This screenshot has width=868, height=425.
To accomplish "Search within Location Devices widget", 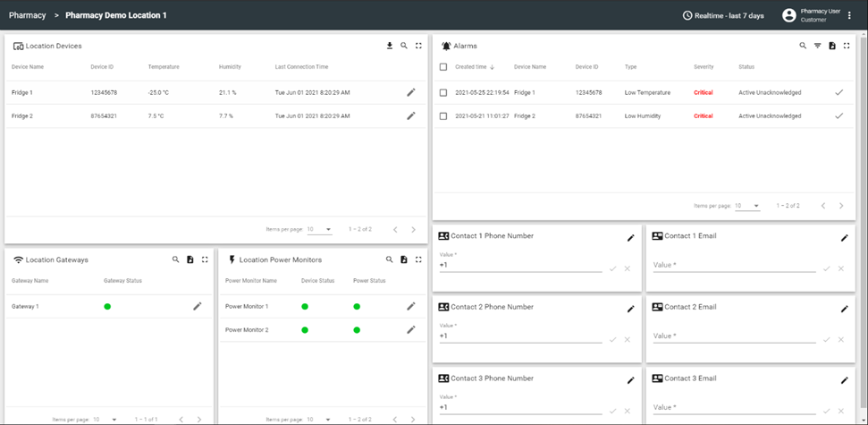I will [x=404, y=46].
